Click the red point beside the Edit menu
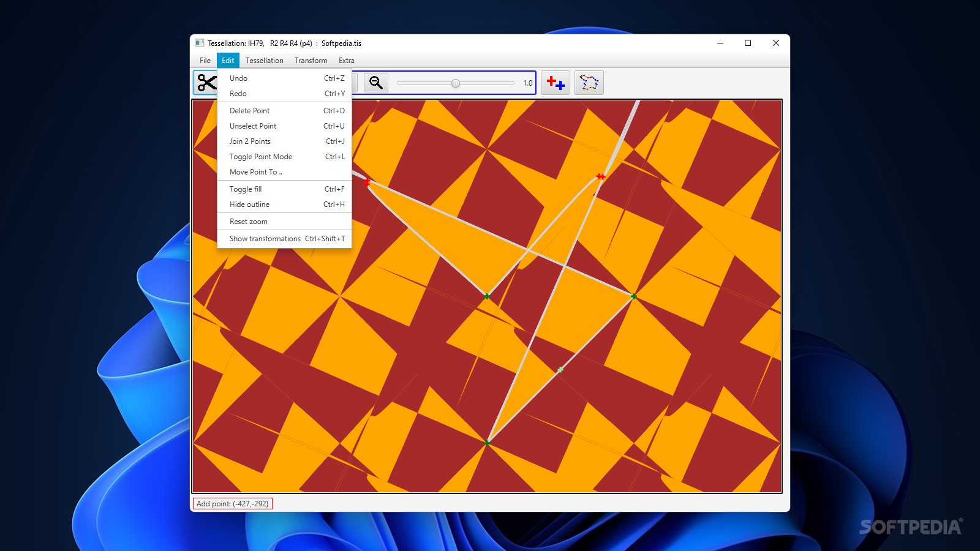Image resolution: width=980 pixels, height=551 pixels. pyautogui.click(x=367, y=182)
